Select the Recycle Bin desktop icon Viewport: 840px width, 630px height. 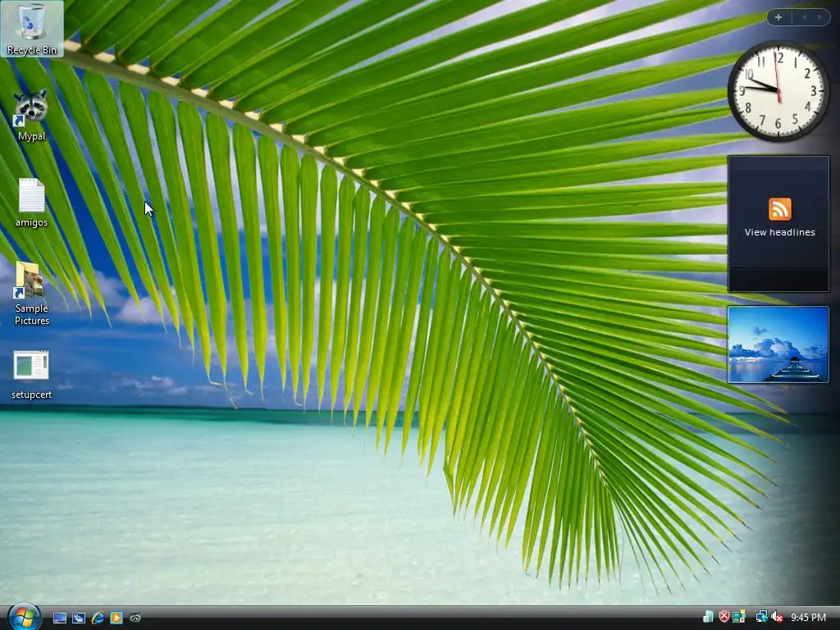(32, 29)
